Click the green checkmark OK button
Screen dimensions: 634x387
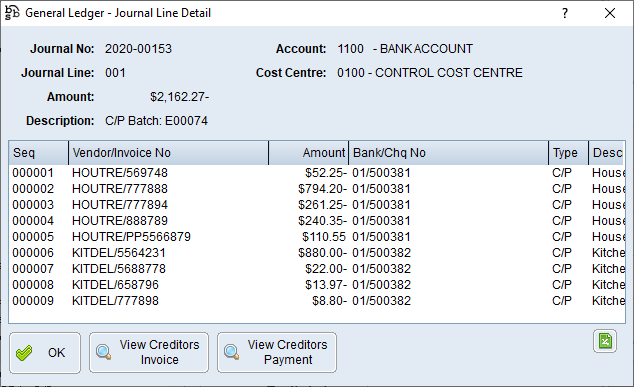coord(45,353)
